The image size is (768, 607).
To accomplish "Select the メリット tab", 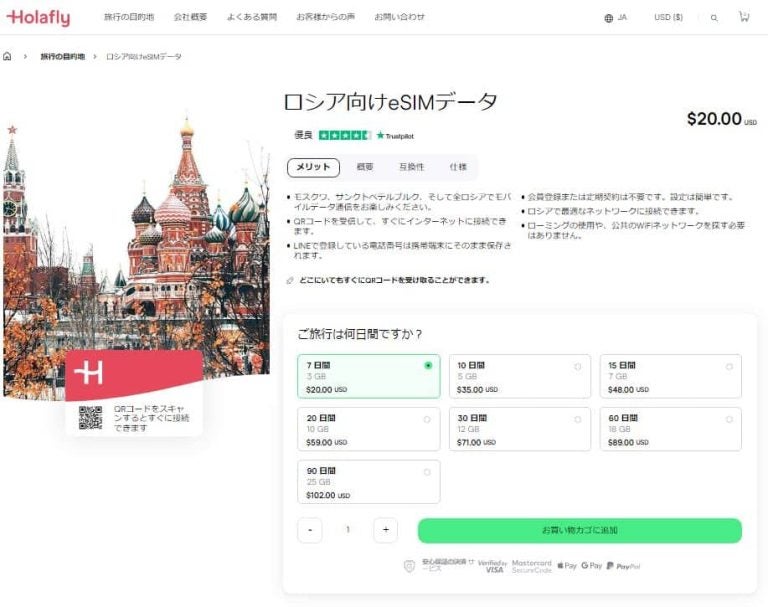I will [x=313, y=167].
